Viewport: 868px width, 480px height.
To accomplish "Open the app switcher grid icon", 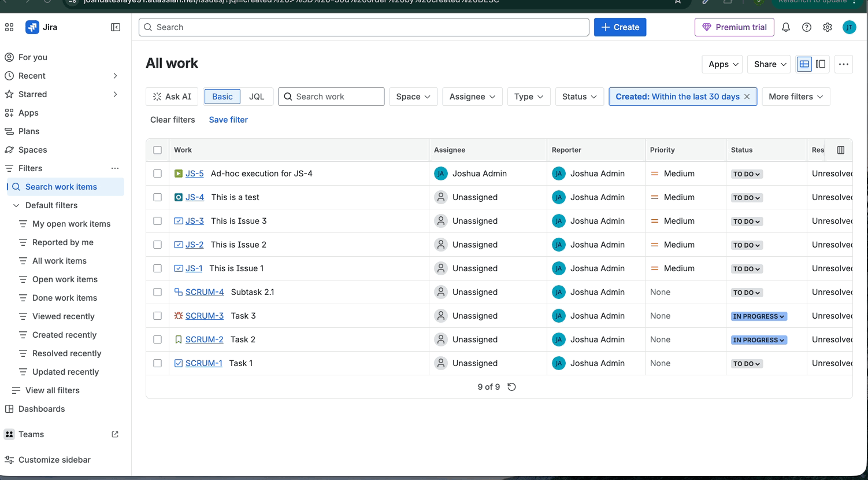I will 9,27.
